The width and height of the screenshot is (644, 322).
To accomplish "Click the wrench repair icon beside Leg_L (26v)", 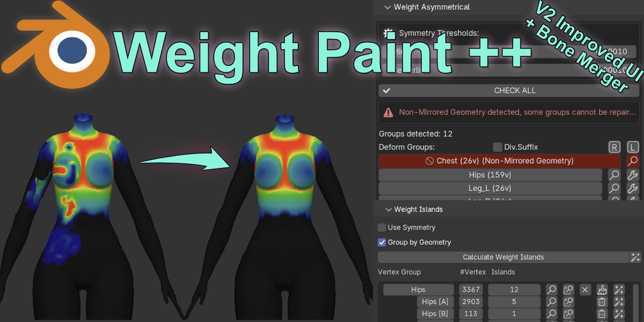I will coord(633,188).
